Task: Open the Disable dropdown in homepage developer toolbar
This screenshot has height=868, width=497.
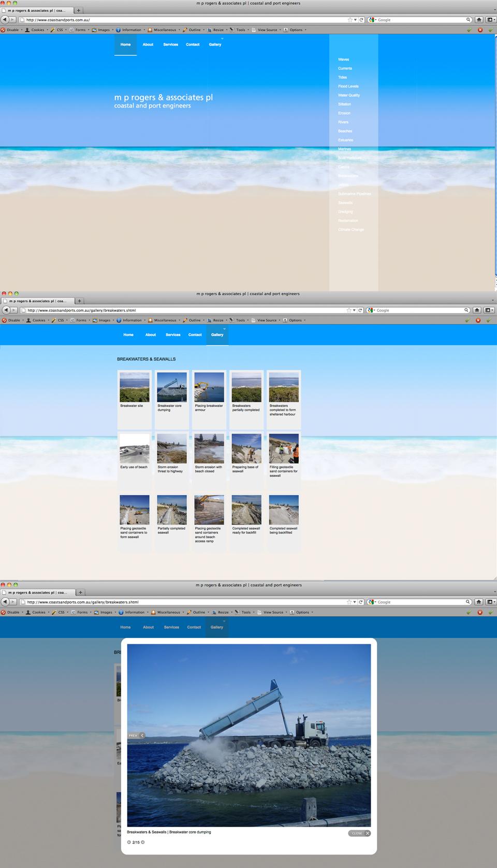Action: [13, 30]
